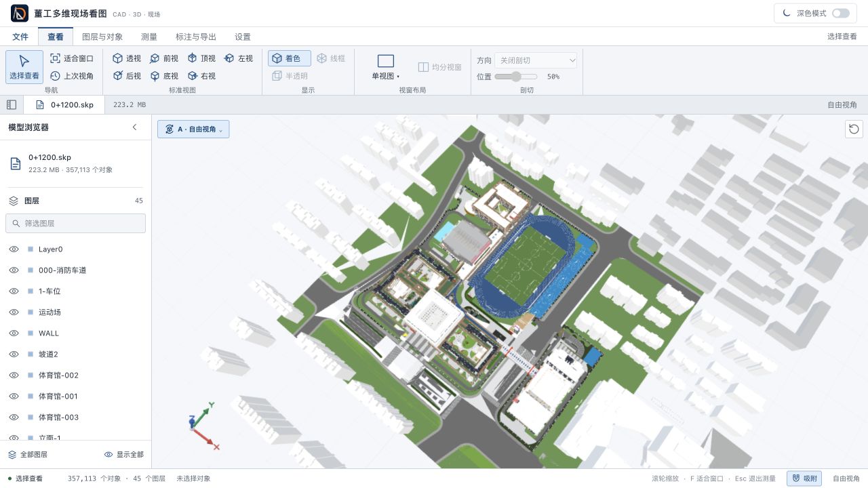The height and width of the screenshot is (488, 868).
Task: Click 自由视角 in status bar
Action: pyautogui.click(x=846, y=479)
